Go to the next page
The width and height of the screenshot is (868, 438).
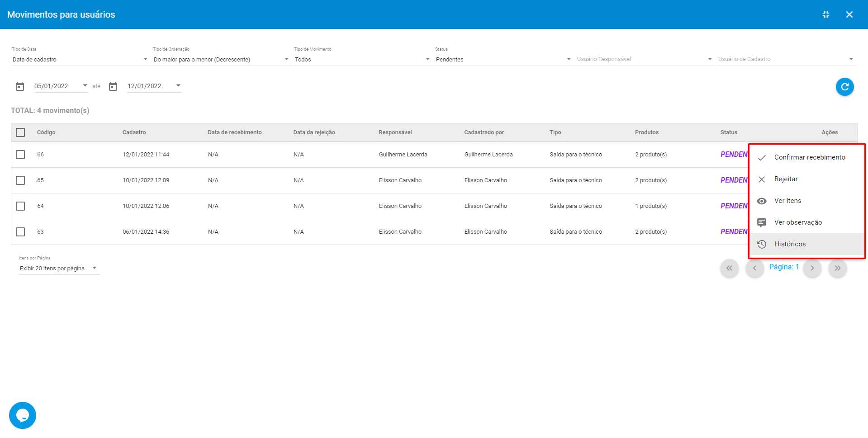click(x=812, y=268)
